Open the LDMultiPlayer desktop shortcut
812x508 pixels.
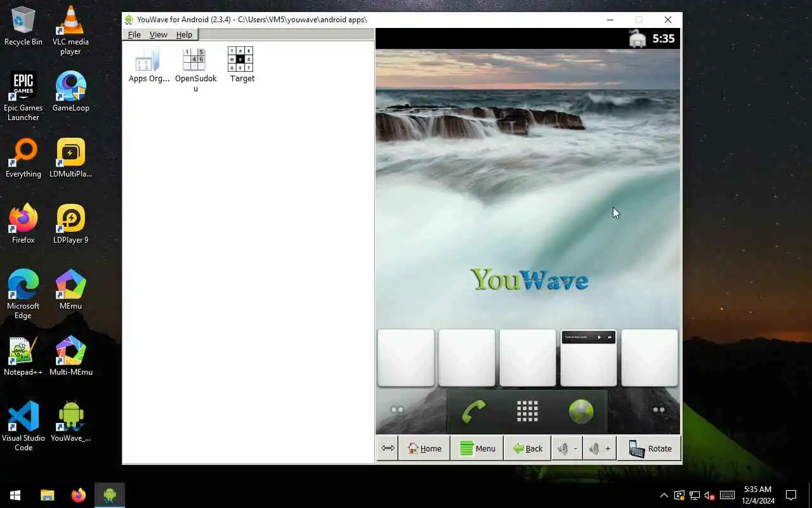70,157
